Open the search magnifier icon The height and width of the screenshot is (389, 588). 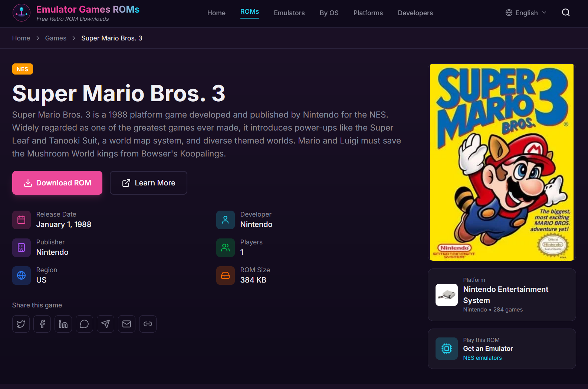(566, 13)
